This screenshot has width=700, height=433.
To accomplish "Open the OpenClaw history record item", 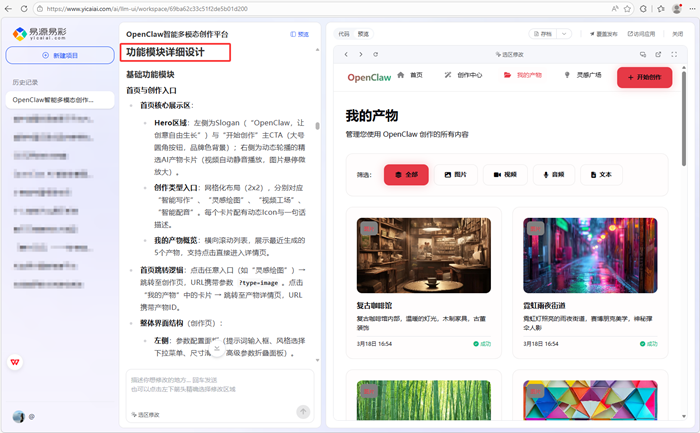I will click(x=57, y=100).
